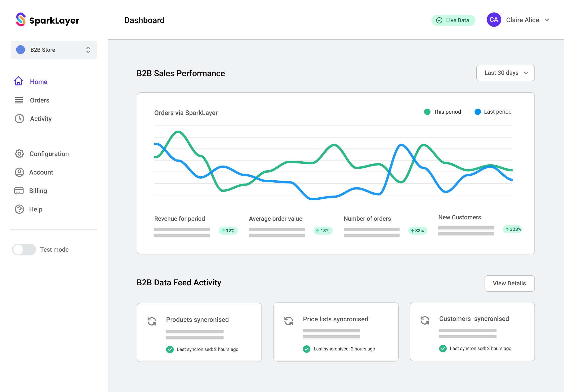Image resolution: width=564 pixels, height=392 pixels.
Task: Click the Orders list icon
Action: coord(19,100)
